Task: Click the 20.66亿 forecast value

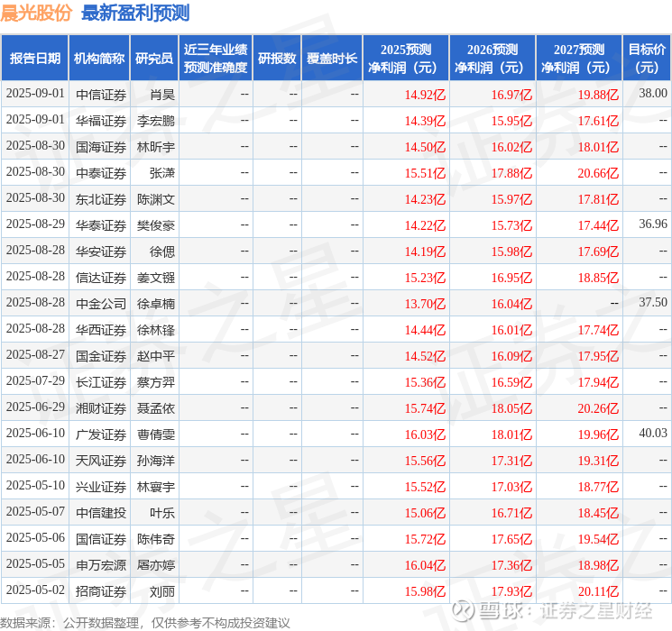Action: tap(598, 173)
